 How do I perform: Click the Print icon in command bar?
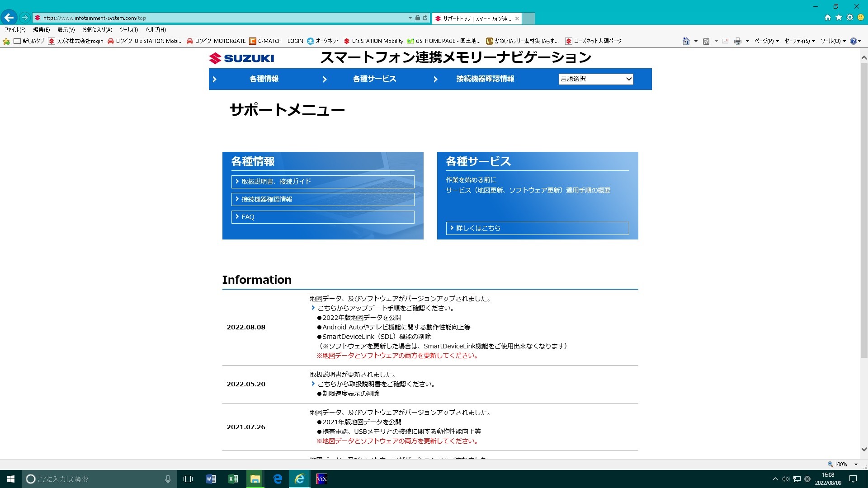pos(738,41)
